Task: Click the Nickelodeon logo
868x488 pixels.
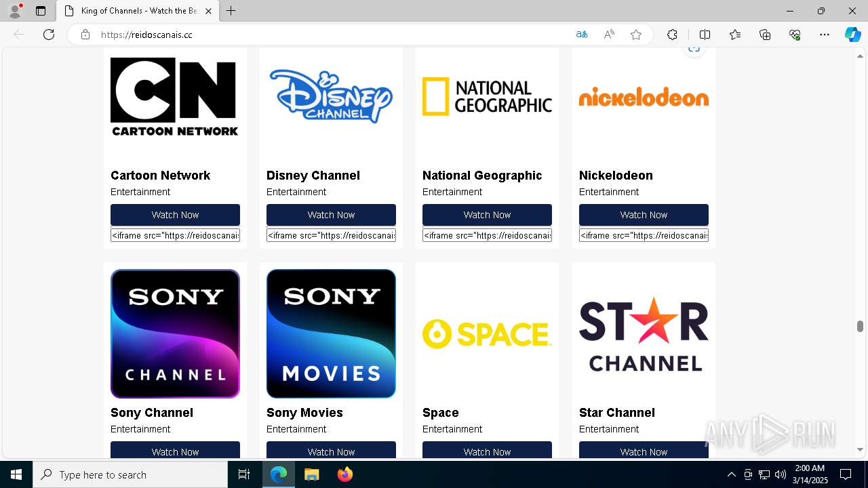Action: 644,97
